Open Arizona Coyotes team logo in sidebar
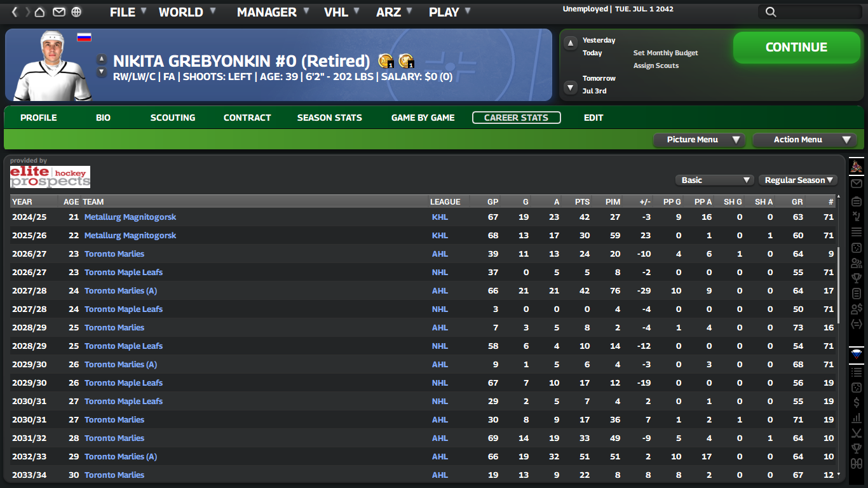This screenshot has height=488, width=868. coord(857,167)
